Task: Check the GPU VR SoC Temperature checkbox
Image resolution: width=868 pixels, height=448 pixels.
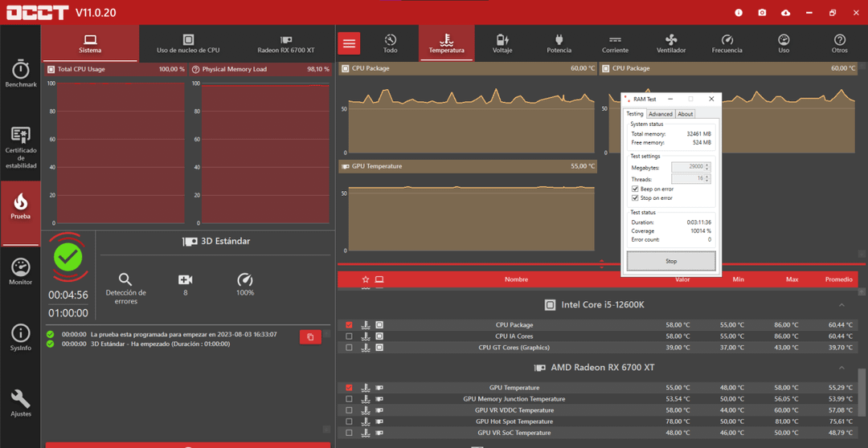Action: click(x=349, y=433)
